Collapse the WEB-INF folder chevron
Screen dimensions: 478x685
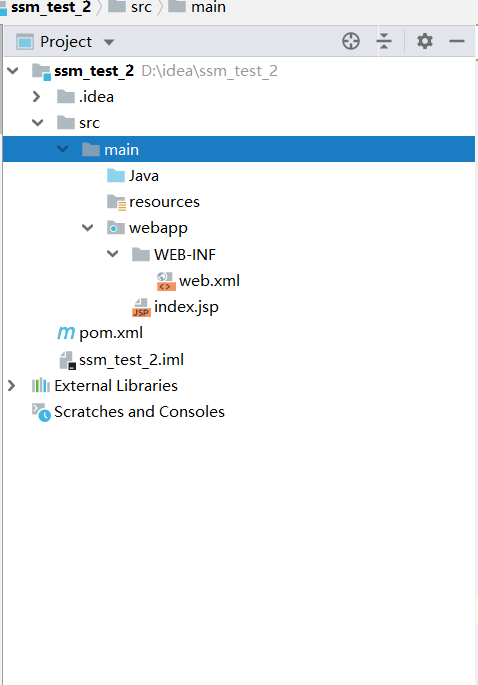[112, 254]
